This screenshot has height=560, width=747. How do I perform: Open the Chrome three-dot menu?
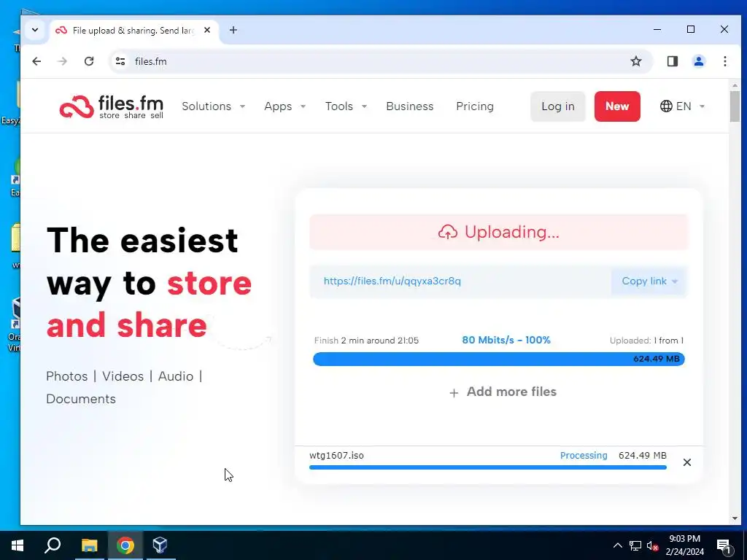(x=724, y=61)
